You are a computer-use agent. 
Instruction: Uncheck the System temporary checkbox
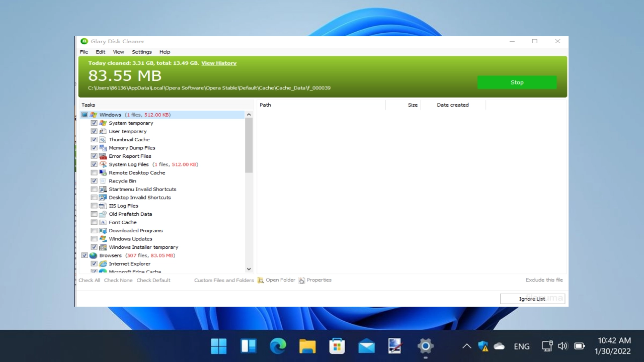click(x=94, y=123)
